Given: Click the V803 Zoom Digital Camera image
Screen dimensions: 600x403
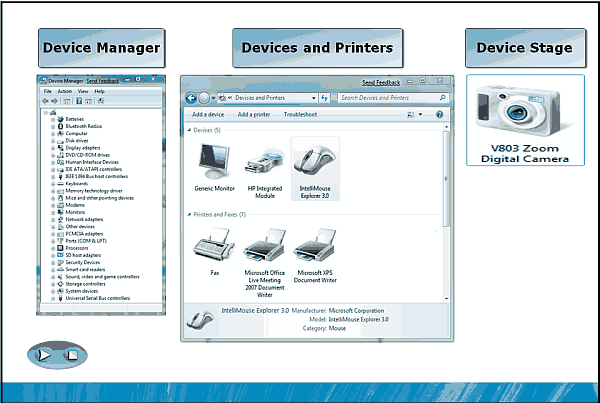Looking at the screenshot, I should pos(524,111).
